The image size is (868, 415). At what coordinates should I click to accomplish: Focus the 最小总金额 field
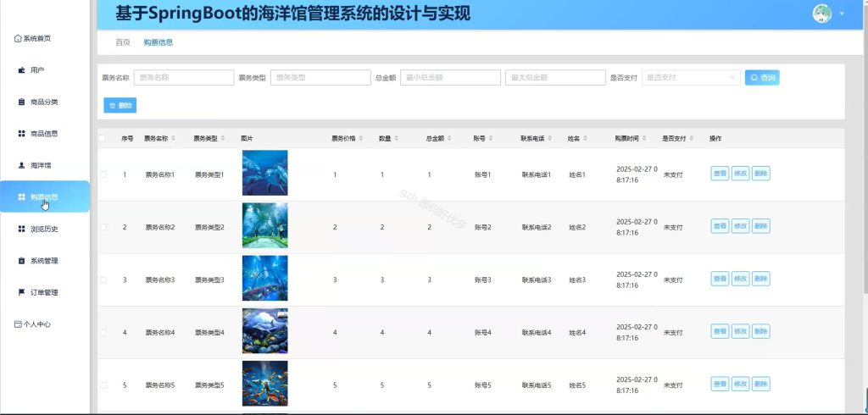tap(451, 77)
